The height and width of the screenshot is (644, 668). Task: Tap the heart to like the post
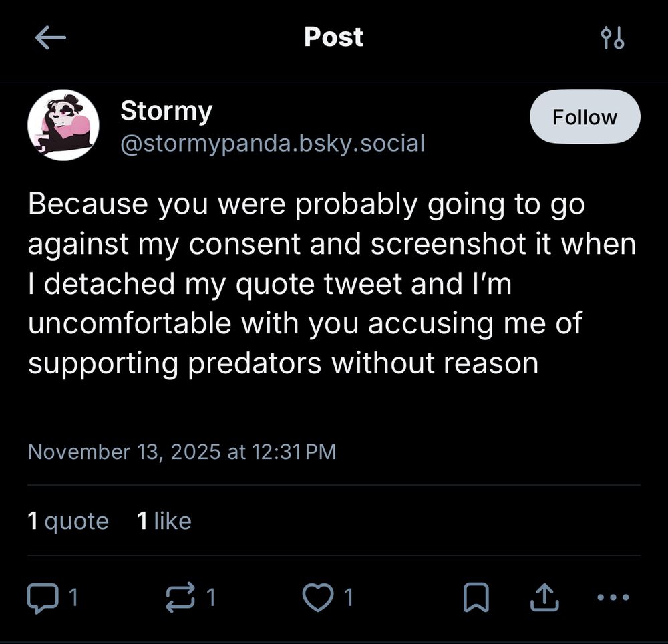coord(319,597)
